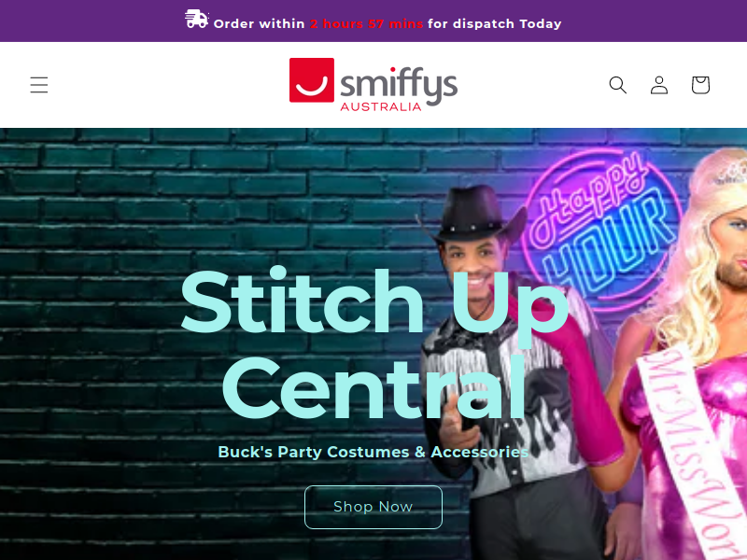Screen dimensions: 747x560
Task: Go home via the smiffys wordmark
Action: (x=399, y=84)
